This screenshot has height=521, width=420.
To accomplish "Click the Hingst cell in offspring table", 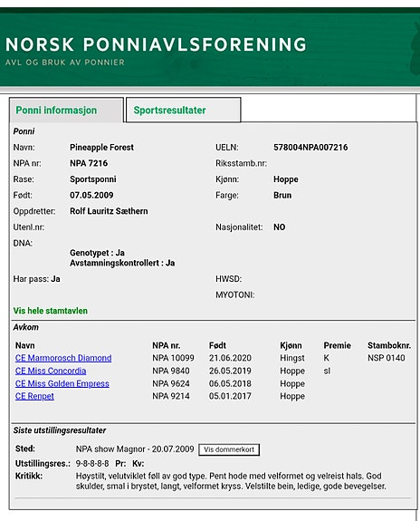I will [x=292, y=358].
